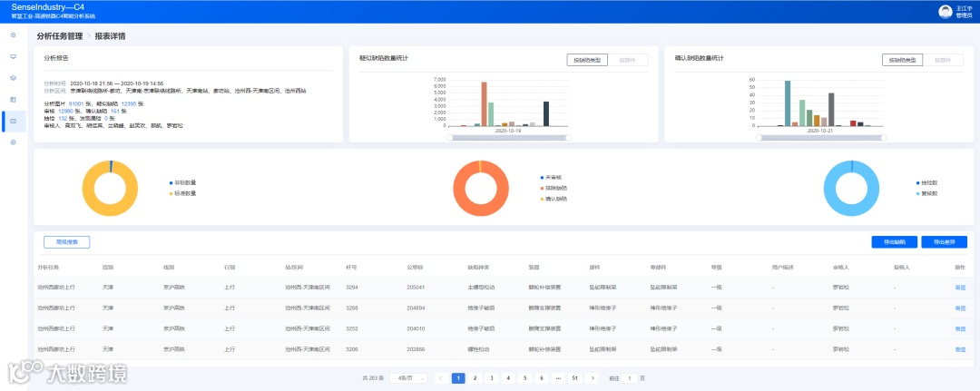Toggle the 抽检数 legend item
Screen dimensions: 980x391
click(926, 182)
